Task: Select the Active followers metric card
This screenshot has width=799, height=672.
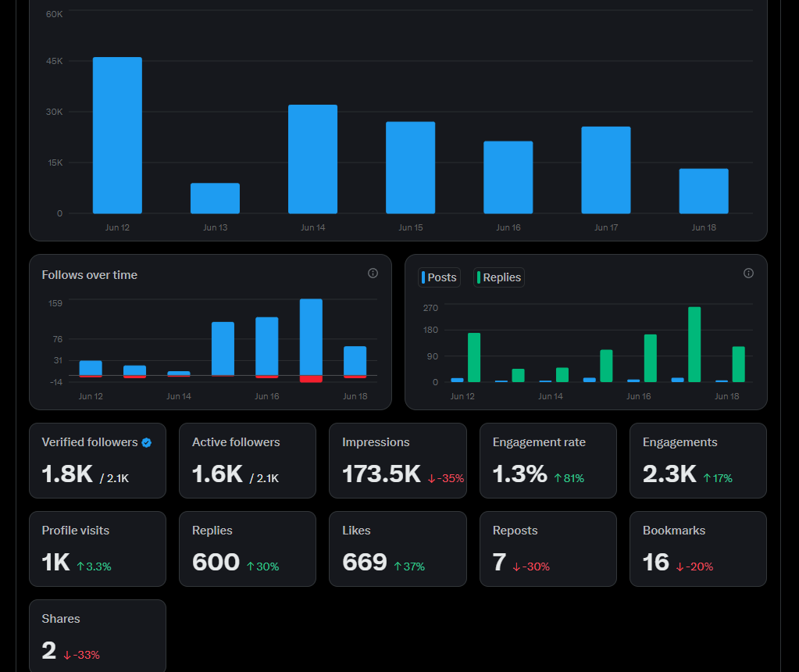Action: click(248, 460)
